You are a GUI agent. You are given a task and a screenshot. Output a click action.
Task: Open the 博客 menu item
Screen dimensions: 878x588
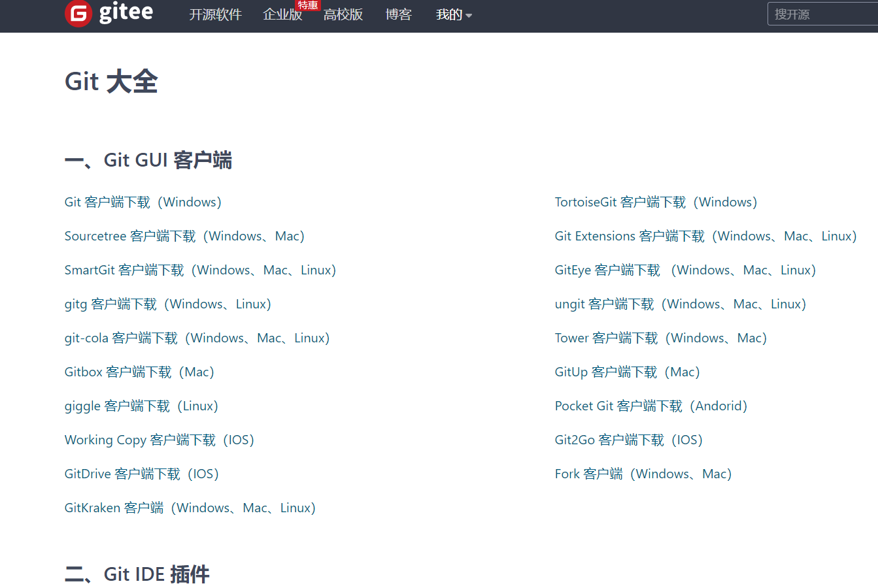point(399,14)
